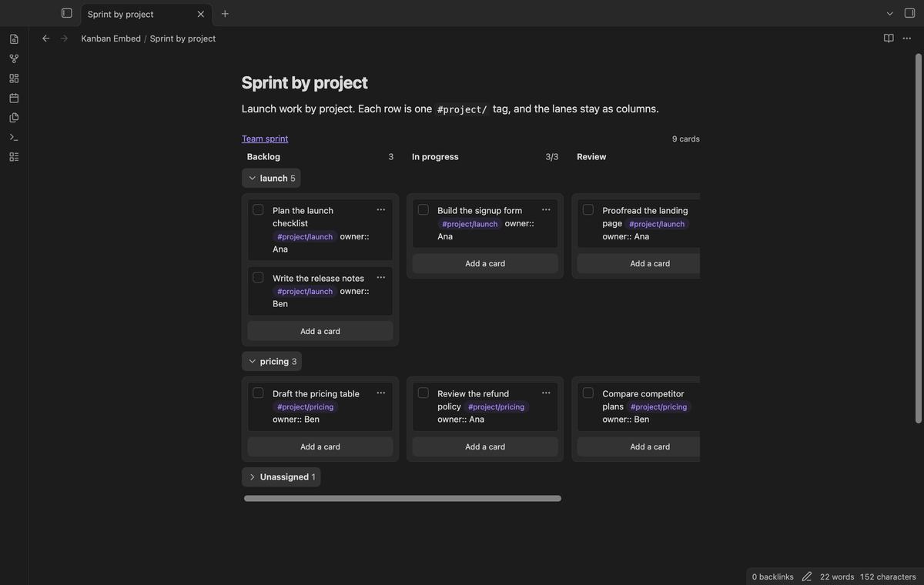The image size is (924, 585).
Task: Navigate forward with the right arrow
Action: click(x=64, y=38)
